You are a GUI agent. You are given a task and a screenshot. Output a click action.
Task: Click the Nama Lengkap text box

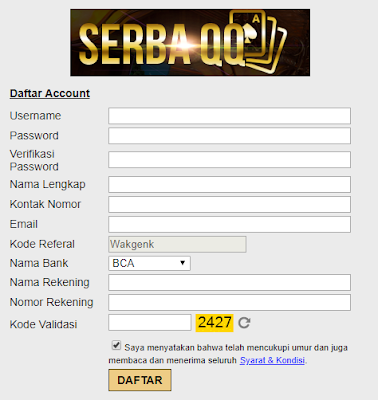click(229, 184)
